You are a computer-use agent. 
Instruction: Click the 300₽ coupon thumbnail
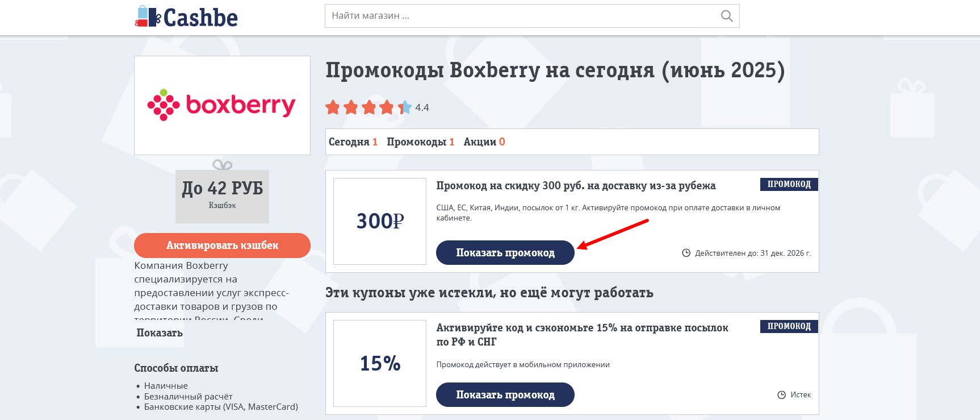click(x=380, y=221)
